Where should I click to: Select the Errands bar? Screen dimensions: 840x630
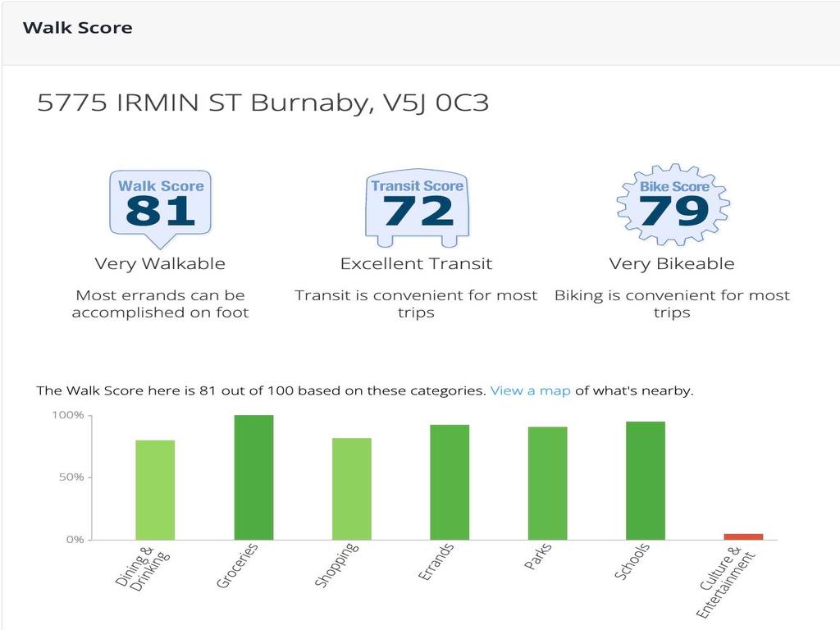tap(450, 482)
